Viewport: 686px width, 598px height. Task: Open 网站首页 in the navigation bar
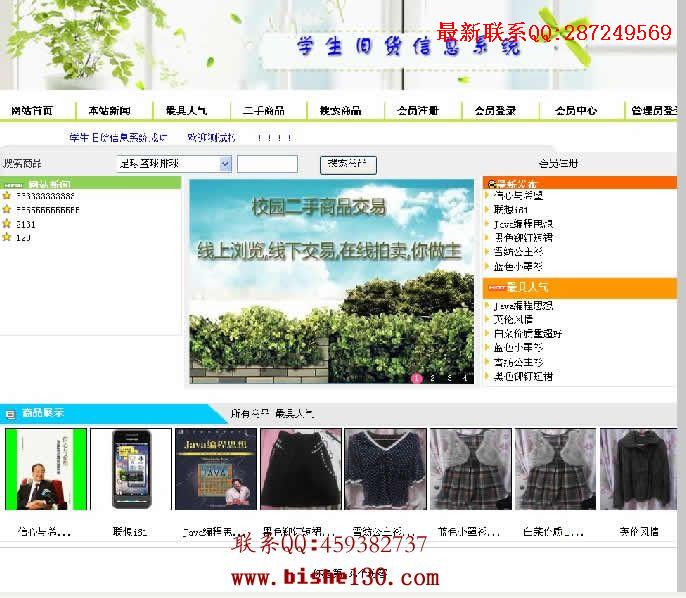pyautogui.click(x=32, y=111)
